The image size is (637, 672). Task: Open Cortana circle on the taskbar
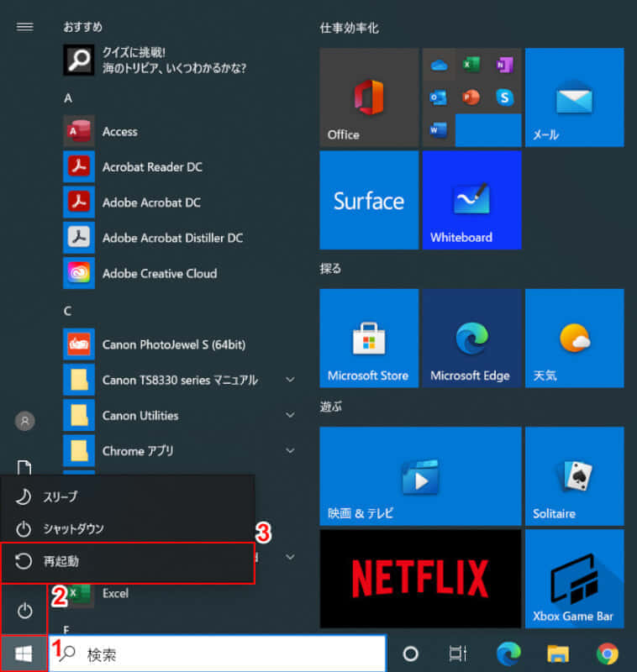[x=410, y=654]
